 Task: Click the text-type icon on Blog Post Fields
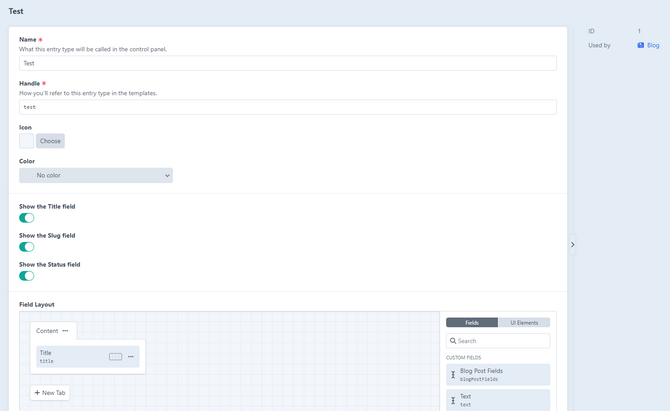pyautogui.click(x=453, y=374)
